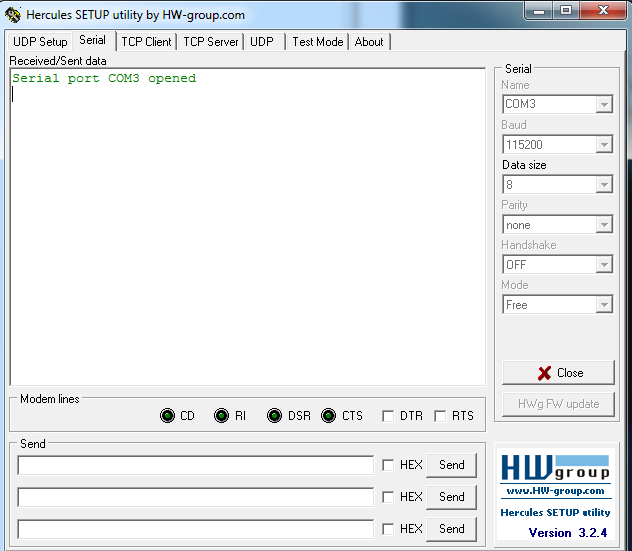Minimize the Hercules window
This screenshot has width=632, height=551.
[539, 11]
